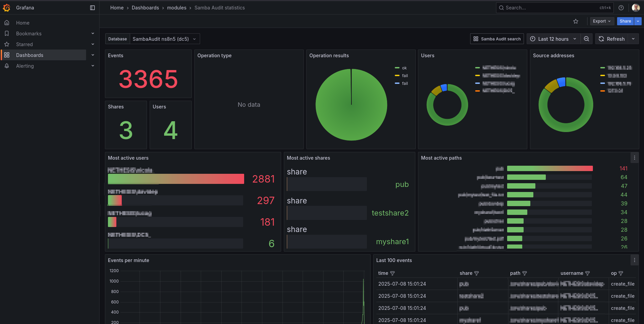This screenshot has width=644, height=324.
Task: Select the testshare2 share value
Action: tap(390, 213)
